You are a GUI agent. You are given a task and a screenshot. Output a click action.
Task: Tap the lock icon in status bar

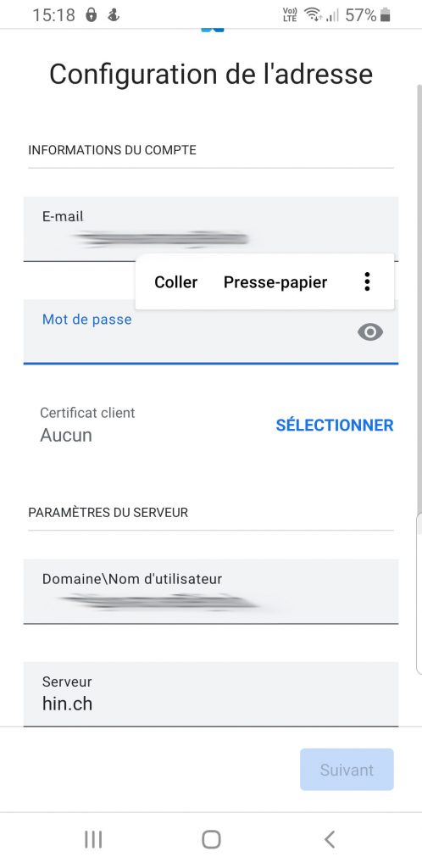point(92,15)
